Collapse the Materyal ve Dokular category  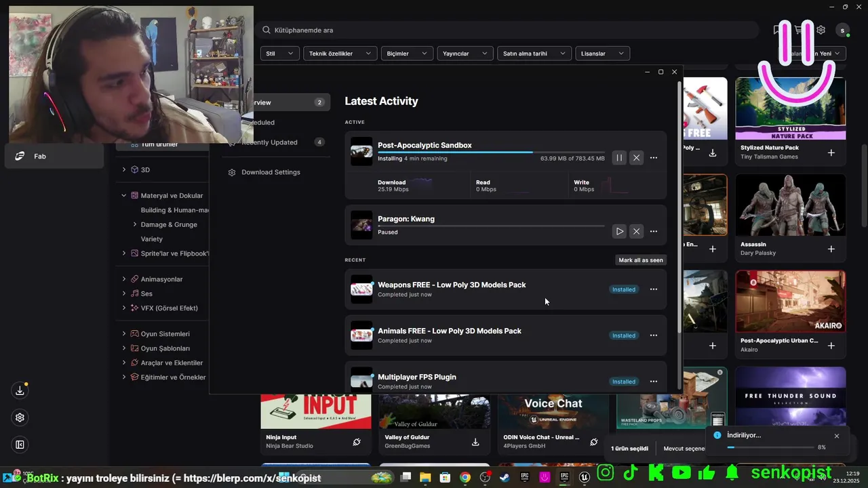[x=124, y=196]
